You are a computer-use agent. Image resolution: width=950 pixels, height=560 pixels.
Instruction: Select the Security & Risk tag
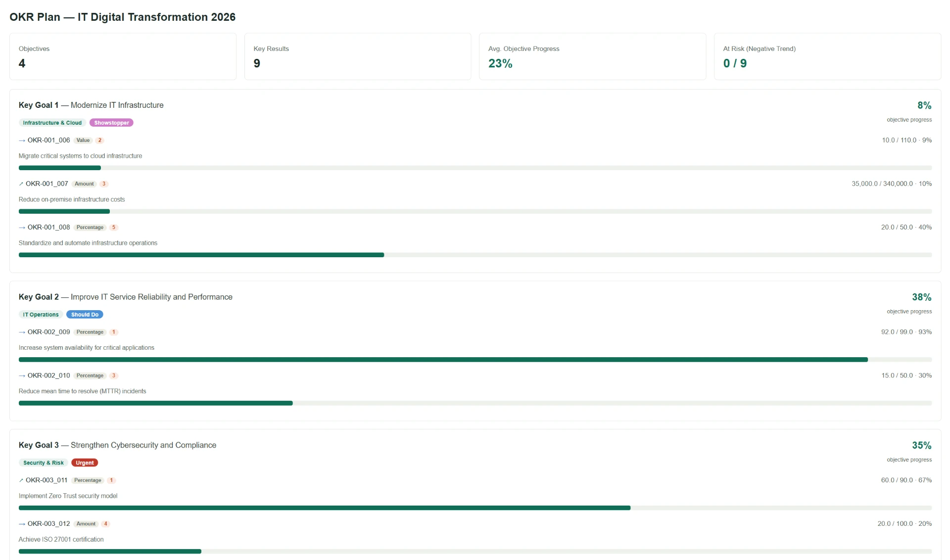[44, 463]
